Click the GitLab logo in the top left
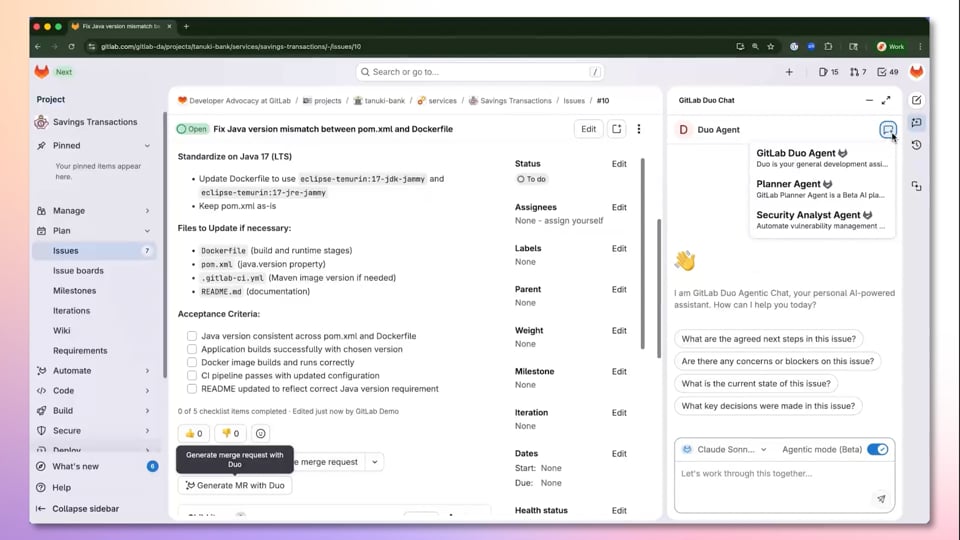The image size is (960, 540). click(42, 72)
